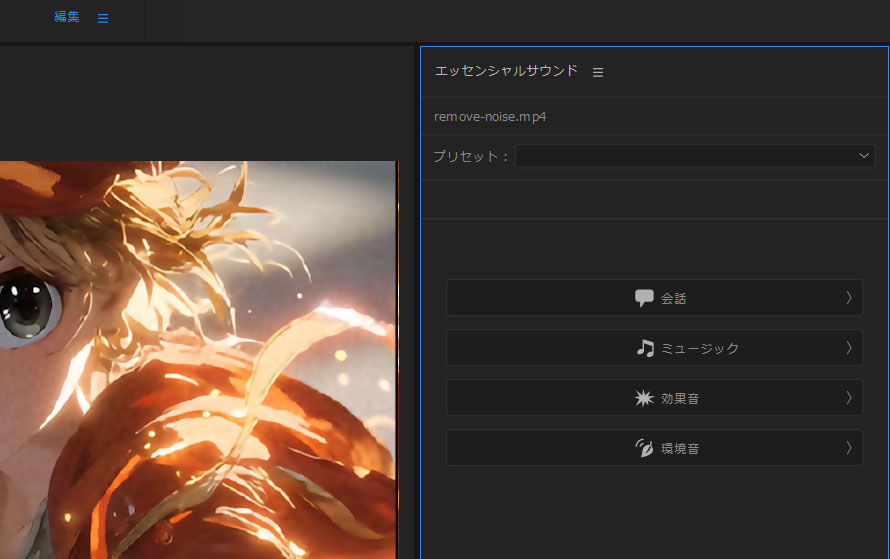Open the エッセンシャルサウンド panel menu icon

pyautogui.click(x=598, y=72)
